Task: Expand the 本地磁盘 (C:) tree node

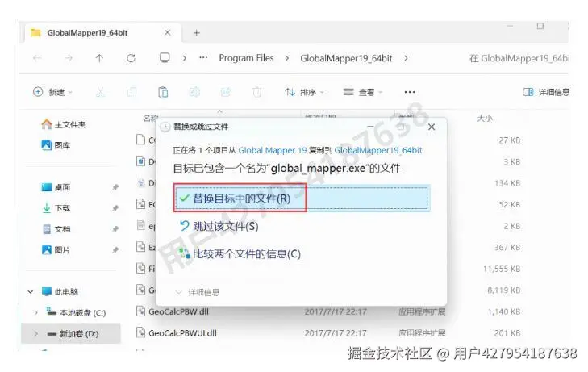Action: pos(35,312)
